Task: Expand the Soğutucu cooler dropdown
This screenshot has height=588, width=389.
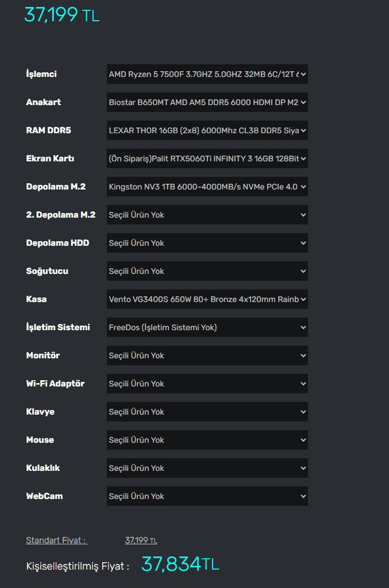Action: (207, 271)
